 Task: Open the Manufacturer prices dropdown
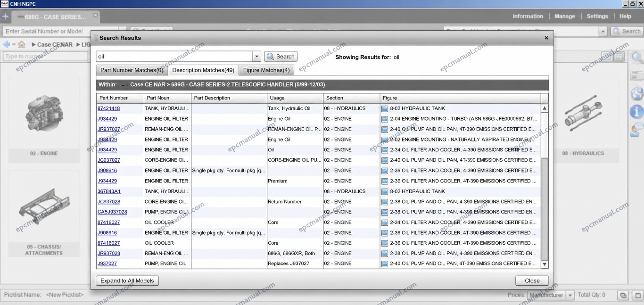[570, 295]
